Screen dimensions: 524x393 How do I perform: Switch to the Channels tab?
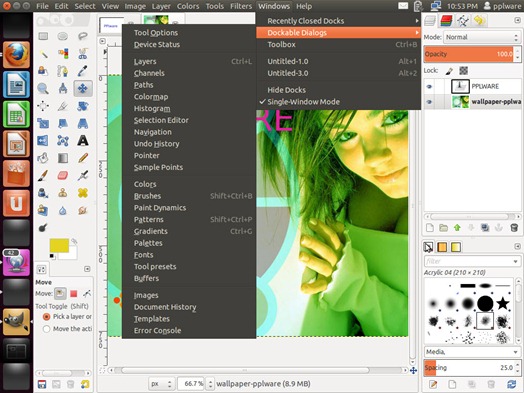(x=446, y=21)
